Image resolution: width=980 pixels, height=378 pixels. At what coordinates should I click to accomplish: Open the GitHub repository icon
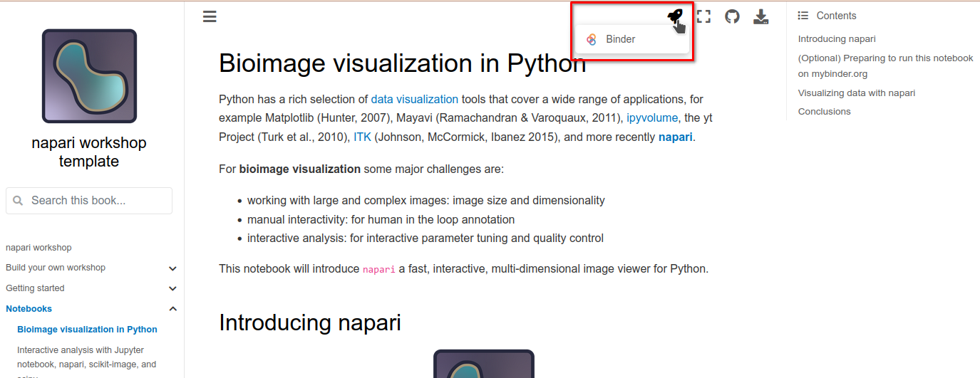click(732, 16)
